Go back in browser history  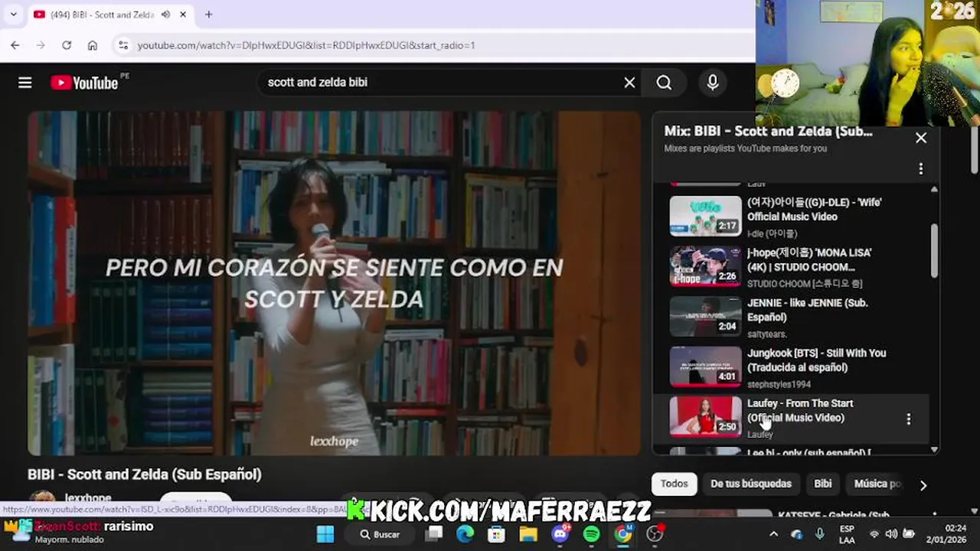pos(15,45)
